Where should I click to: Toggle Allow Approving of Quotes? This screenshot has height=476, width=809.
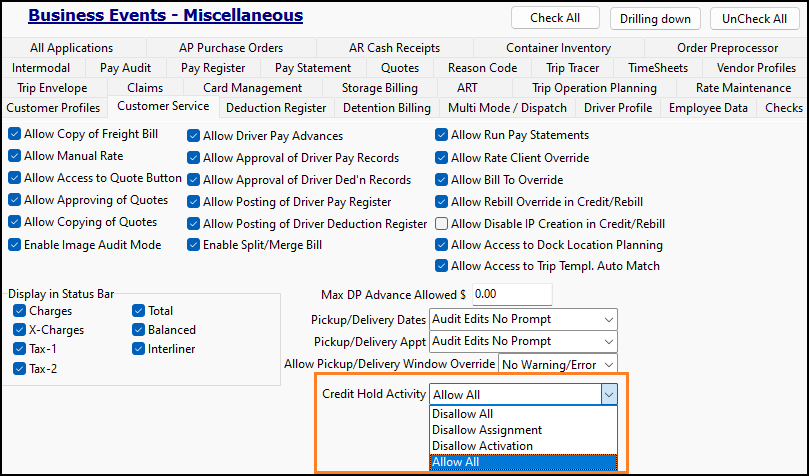click(x=14, y=200)
